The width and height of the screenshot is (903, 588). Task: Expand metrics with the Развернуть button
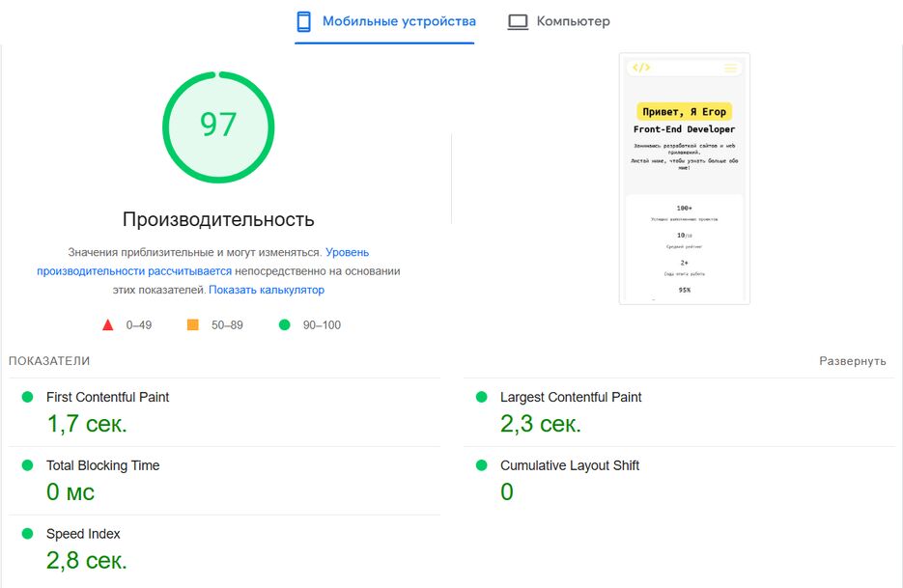(852, 361)
